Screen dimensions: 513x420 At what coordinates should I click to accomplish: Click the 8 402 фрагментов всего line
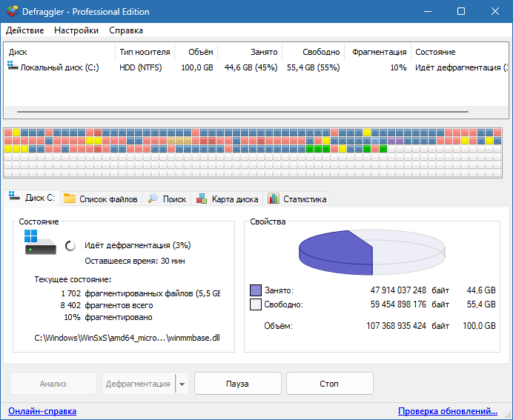(107, 305)
